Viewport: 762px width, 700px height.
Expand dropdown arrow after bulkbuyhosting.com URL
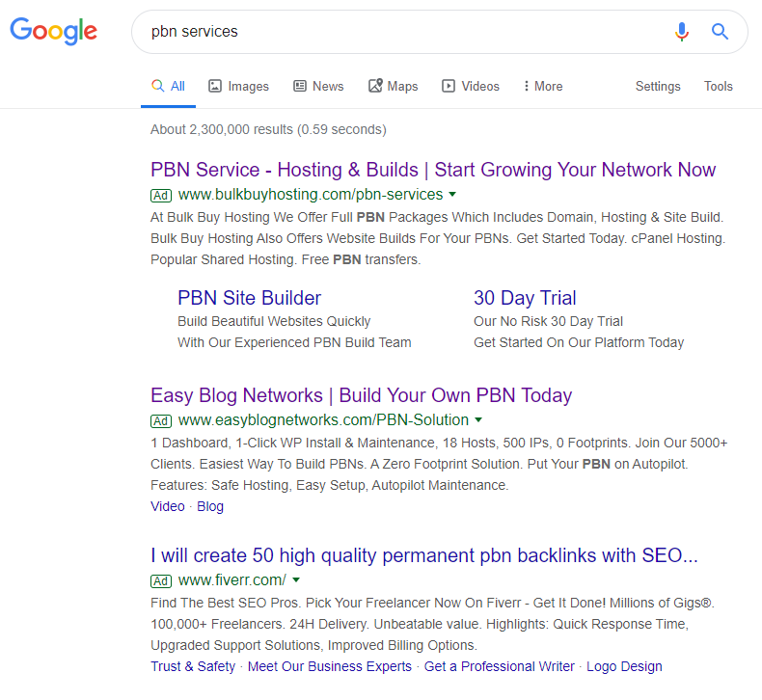click(452, 195)
